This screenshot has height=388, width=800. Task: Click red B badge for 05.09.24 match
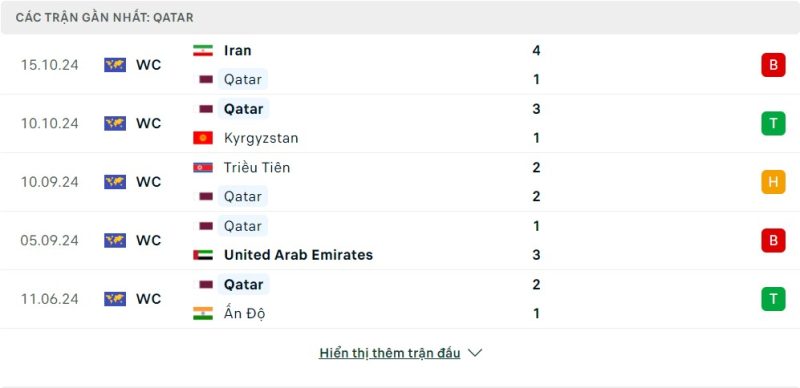coord(773,240)
